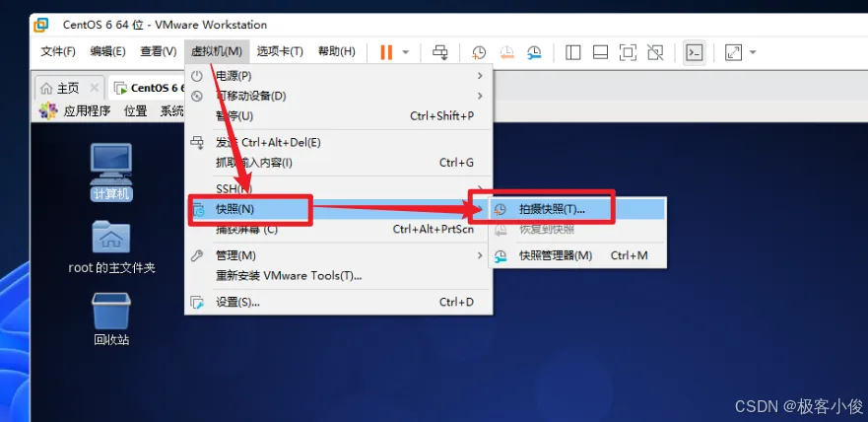Screen dimensions: 868x422
Task: Choose 重新安装 VMware Tools(T)...
Action: tap(338, 275)
